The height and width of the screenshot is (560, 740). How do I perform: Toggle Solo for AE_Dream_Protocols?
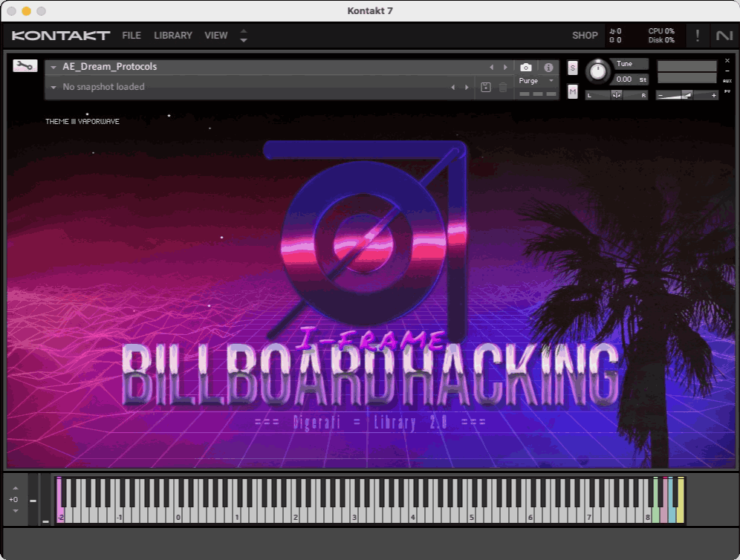(573, 68)
